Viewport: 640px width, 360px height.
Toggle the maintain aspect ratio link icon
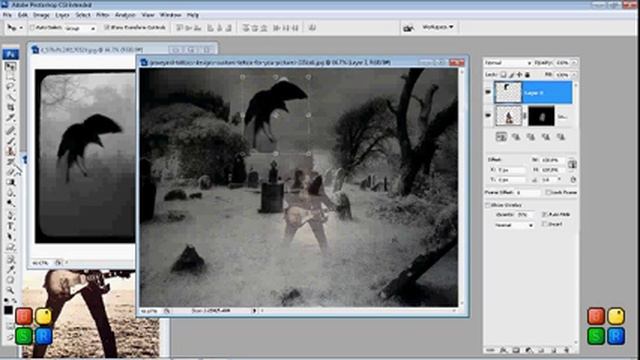[x=572, y=164]
